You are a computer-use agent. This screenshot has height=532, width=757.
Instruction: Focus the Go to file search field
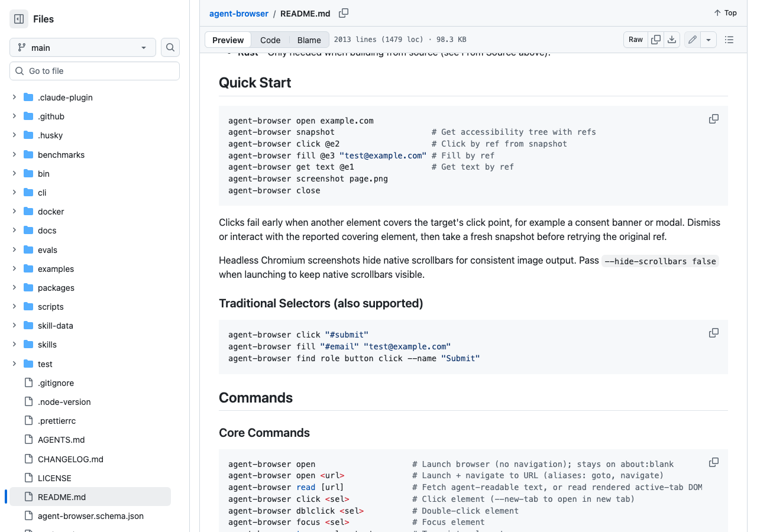(x=95, y=71)
